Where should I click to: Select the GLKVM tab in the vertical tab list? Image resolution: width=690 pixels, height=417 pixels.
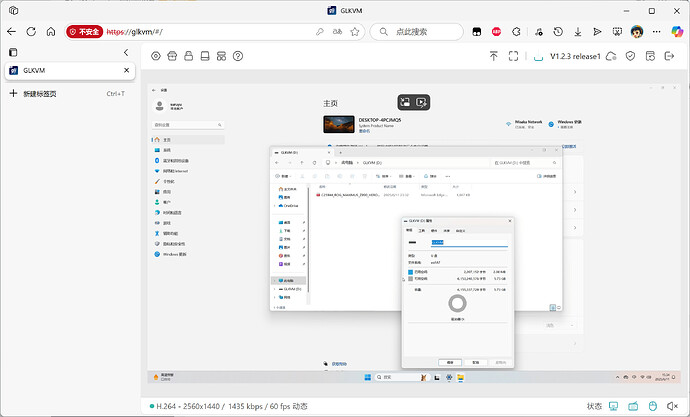60,71
